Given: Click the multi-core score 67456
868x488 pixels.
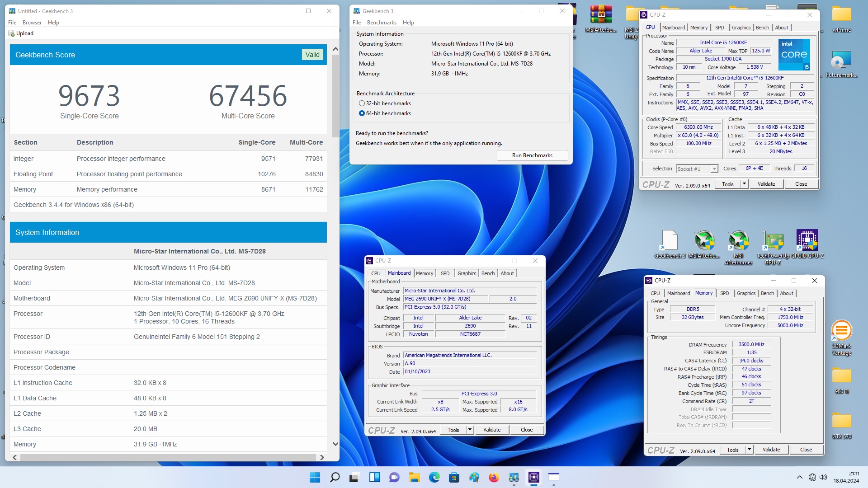Looking at the screenshot, I should pos(248,96).
